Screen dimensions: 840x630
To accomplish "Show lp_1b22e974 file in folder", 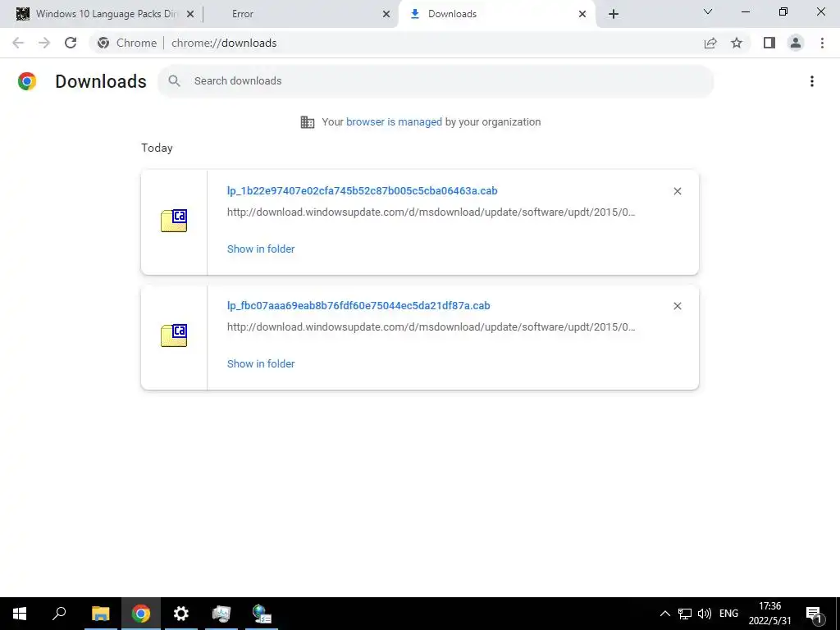I will pos(261,249).
